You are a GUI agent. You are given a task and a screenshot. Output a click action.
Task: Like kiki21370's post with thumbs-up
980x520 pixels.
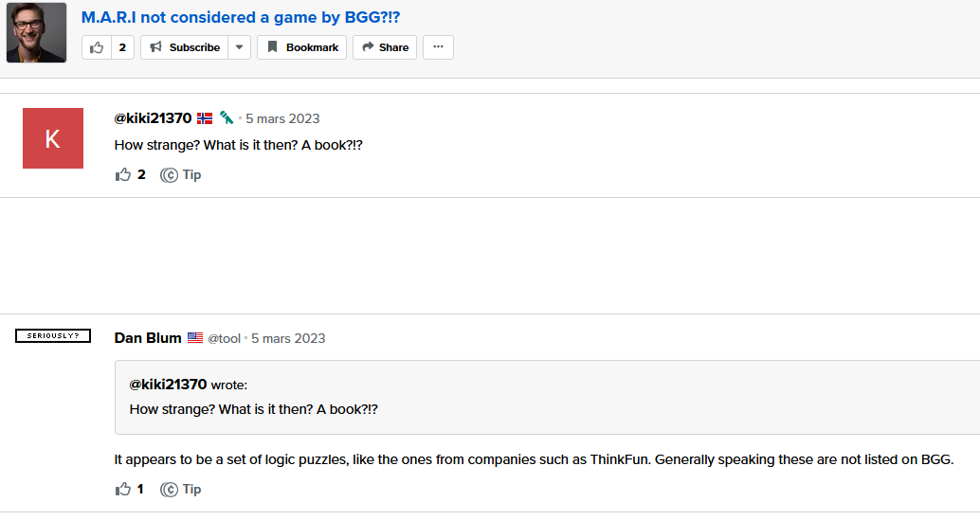[123, 174]
